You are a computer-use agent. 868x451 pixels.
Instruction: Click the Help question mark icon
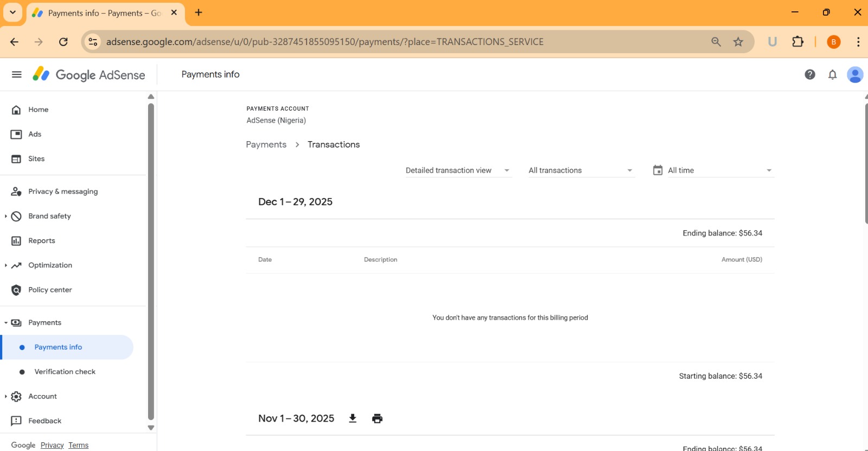click(x=809, y=74)
